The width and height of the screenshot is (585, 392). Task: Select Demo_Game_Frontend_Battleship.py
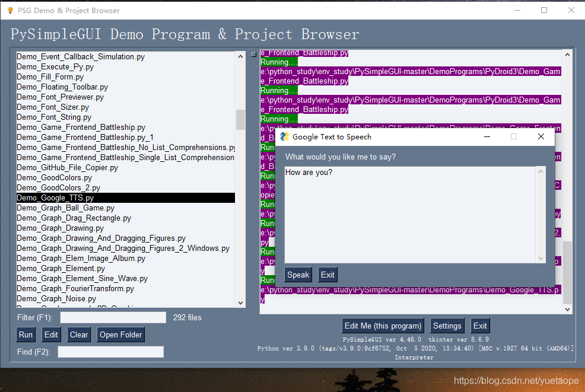point(125,127)
